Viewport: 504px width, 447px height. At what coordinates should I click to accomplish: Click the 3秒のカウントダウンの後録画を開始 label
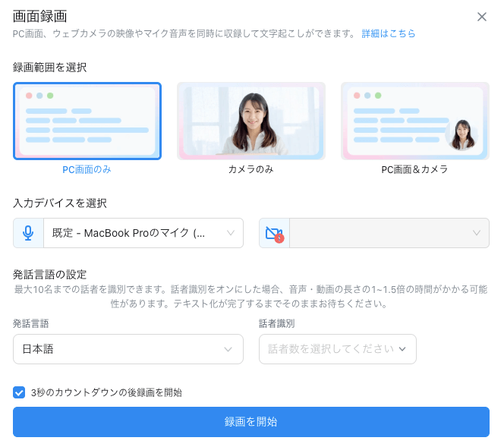(x=107, y=392)
